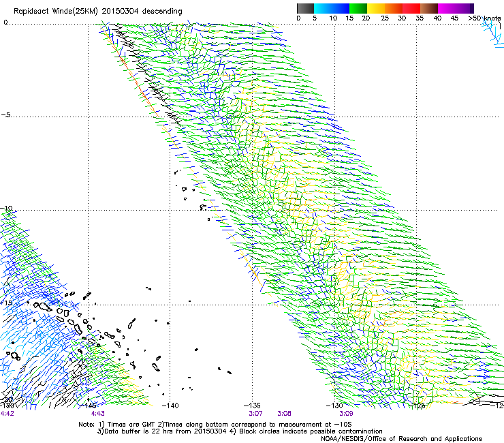Click the '40' label under the color bar
Screen dimensions: 504x443
pos(437,18)
